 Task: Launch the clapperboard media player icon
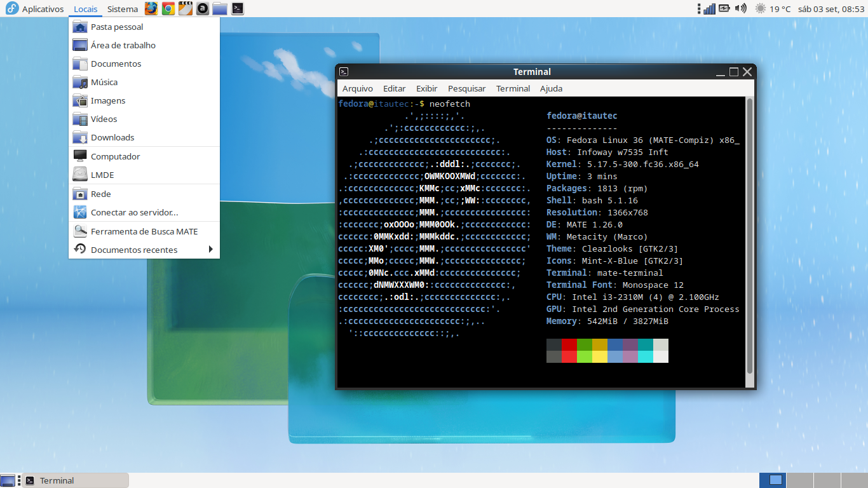[x=185, y=8]
